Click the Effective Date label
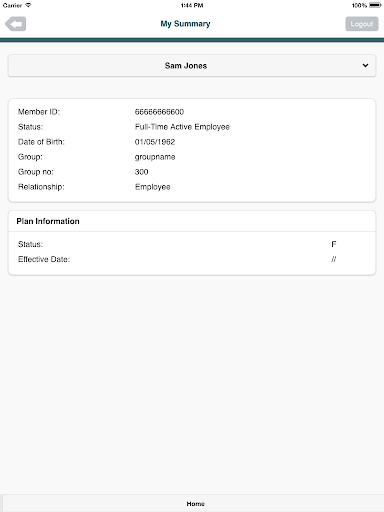The width and height of the screenshot is (384, 512). click(x=44, y=259)
